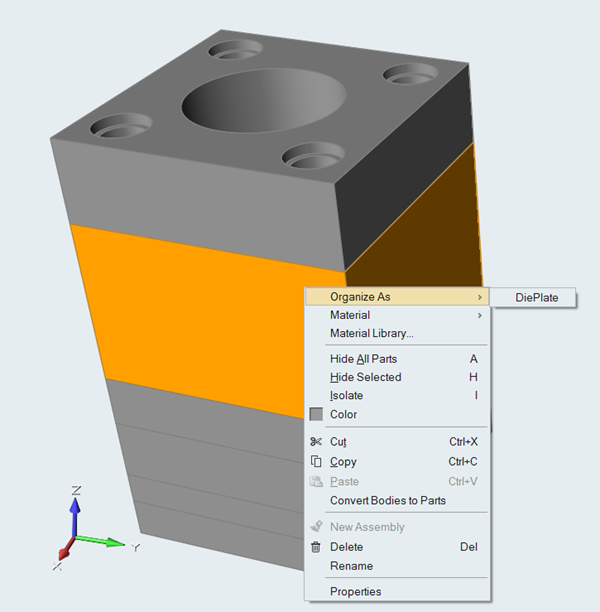Image resolution: width=600 pixels, height=612 pixels.
Task: Click the trash Delete icon
Action: tap(316, 547)
